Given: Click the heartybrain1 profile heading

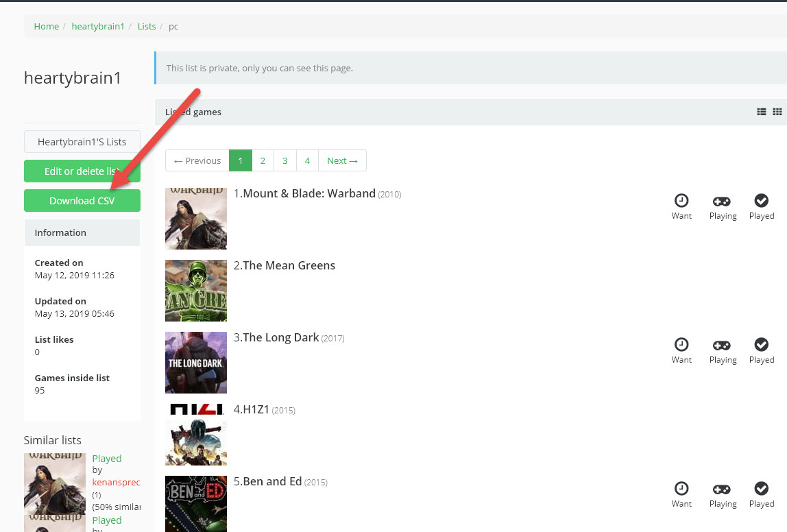Looking at the screenshot, I should click(72, 77).
